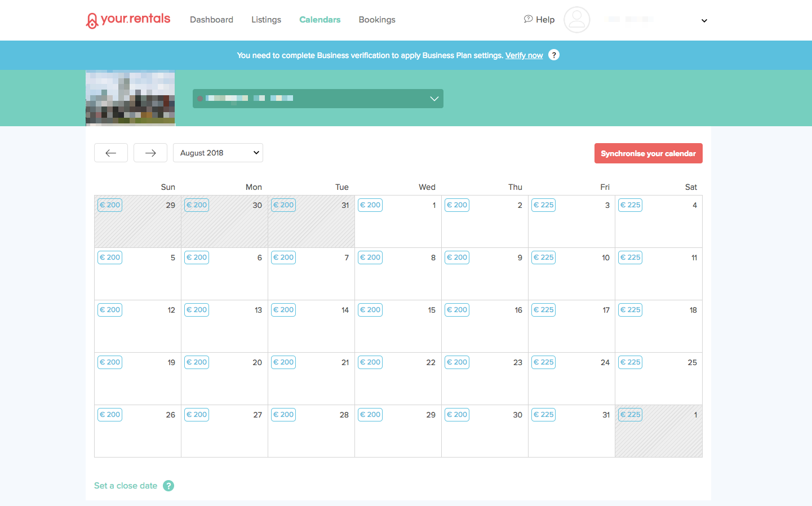Click the property thumbnail image
The height and width of the screenshot is (506, 812).
[130, 97]
